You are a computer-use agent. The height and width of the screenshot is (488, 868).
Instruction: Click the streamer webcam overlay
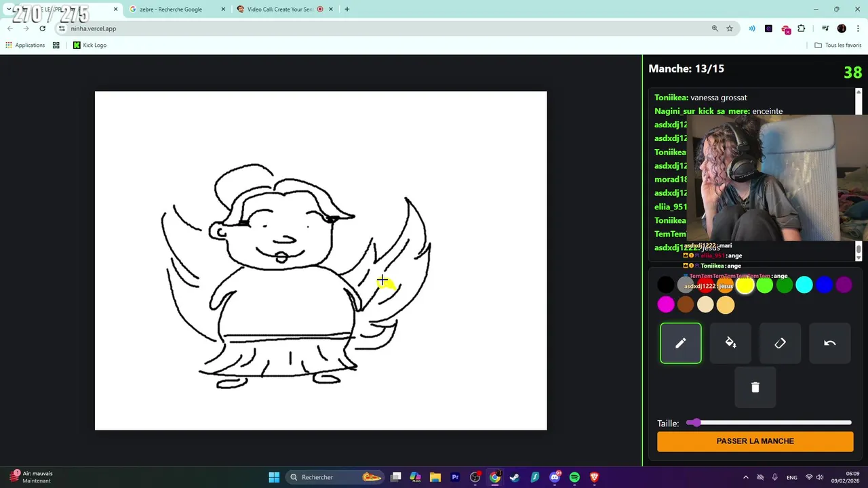click(777, 178)
